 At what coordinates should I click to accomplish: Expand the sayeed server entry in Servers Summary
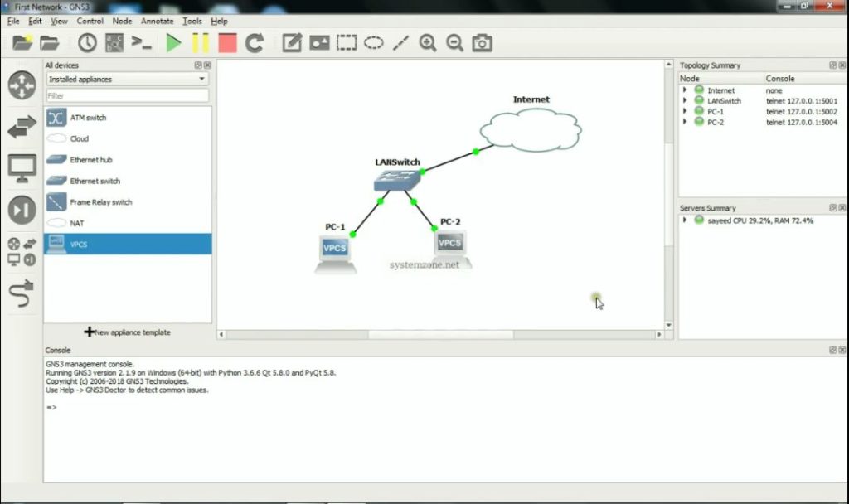[x=685, y=220]
